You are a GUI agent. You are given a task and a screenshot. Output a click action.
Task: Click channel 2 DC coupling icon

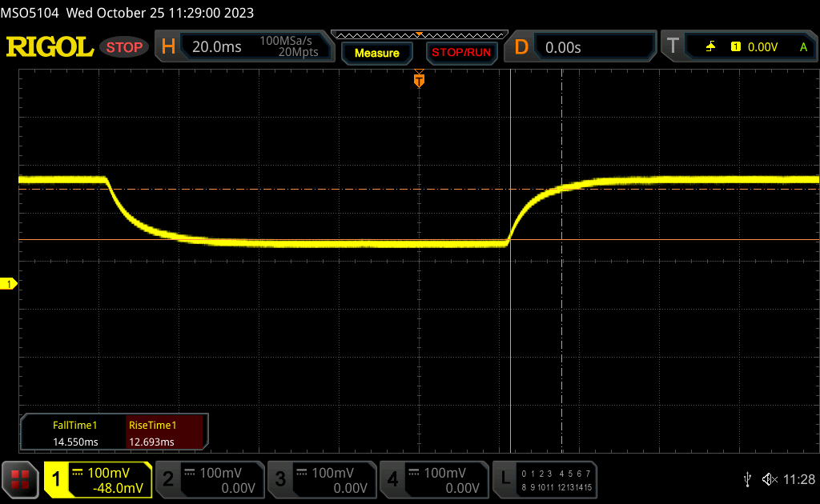pyautogui.click(x=190, y=473)
